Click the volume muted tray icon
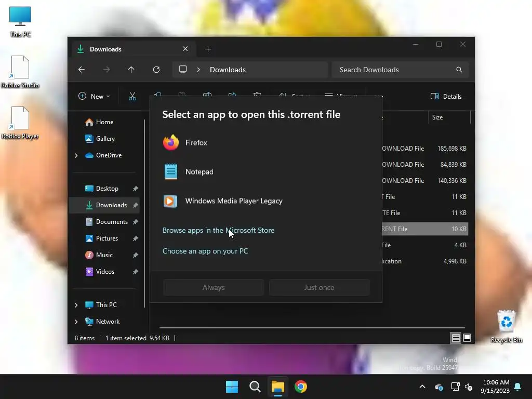The height and width of the screenshot is (399, 532). pyautogui.click(x=469, y=387)
